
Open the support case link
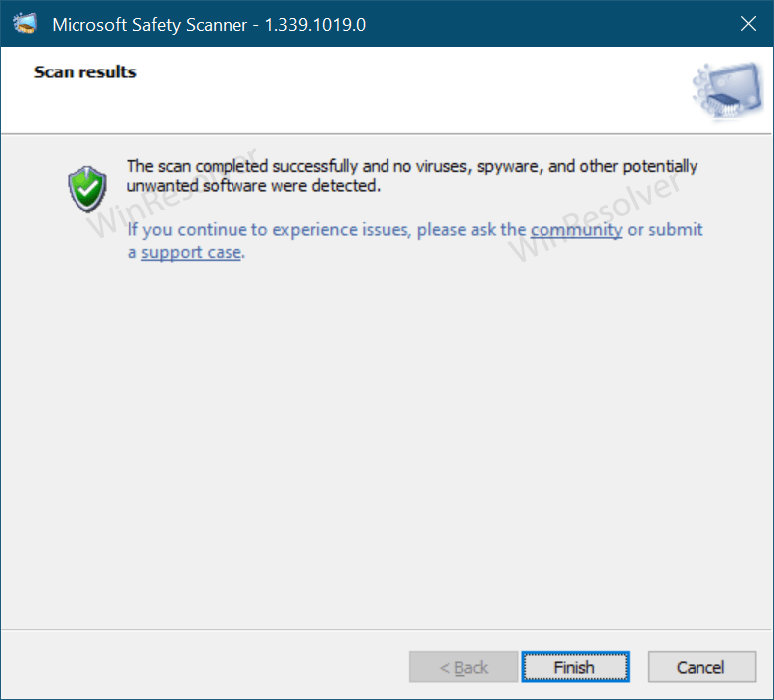(x=192, y=252)
